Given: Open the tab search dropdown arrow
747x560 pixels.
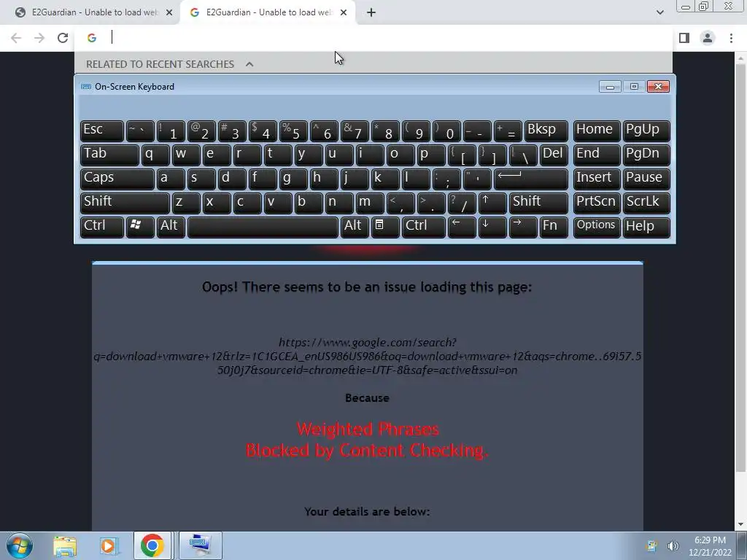Looking at the screenshot, I should tap(659, 13).
